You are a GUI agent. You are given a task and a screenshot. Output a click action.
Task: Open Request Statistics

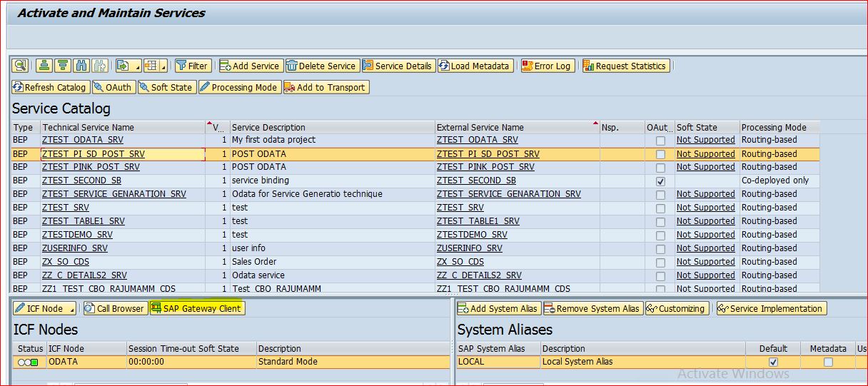coord(625,66)
